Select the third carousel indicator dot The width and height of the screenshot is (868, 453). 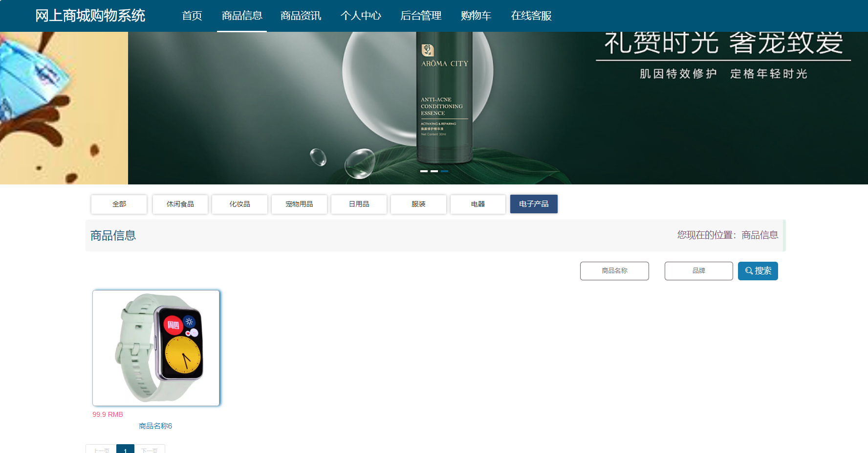point(445,171)
